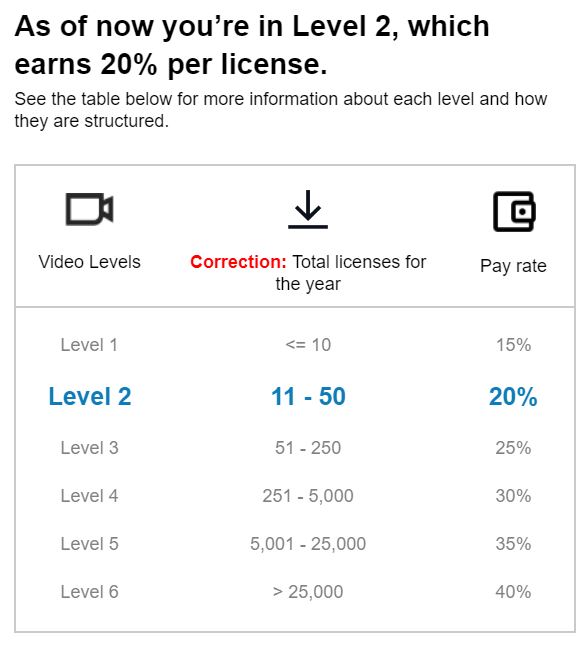Image resolution: width=585 pixels, height=649 pixels.
Task: Click the 15% pay rate value
Action: [x=513, y=345]
